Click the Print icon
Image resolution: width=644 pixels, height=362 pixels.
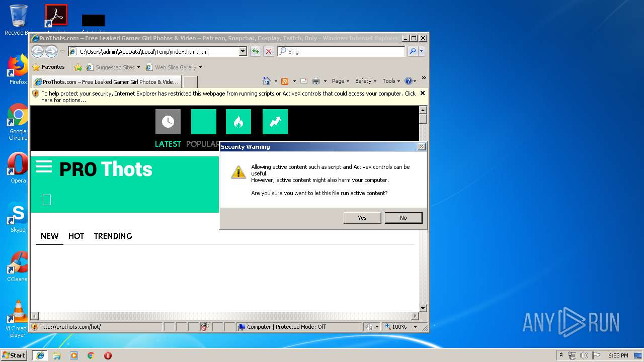pyautogui.click(x=316, y=81)
